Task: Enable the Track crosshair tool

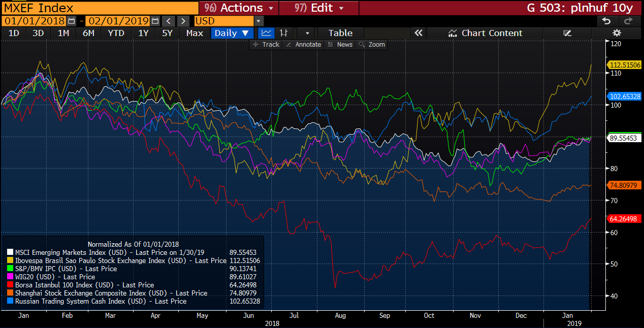Action: click(266, 45)
